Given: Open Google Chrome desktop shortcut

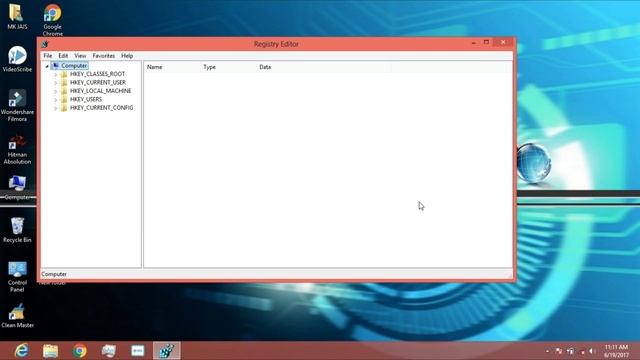Looking at the screenshot, I should (53, 20).
